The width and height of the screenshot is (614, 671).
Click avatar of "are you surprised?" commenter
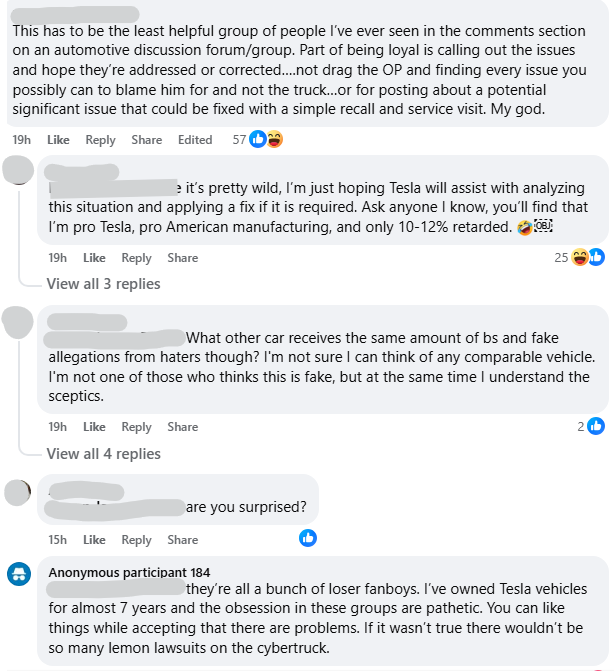[18, 491]
